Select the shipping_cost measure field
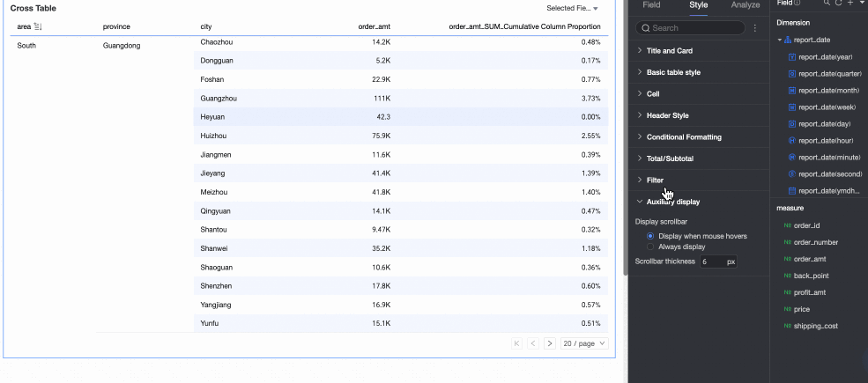This screenshot has height=383, width=868. coord(816,326)
